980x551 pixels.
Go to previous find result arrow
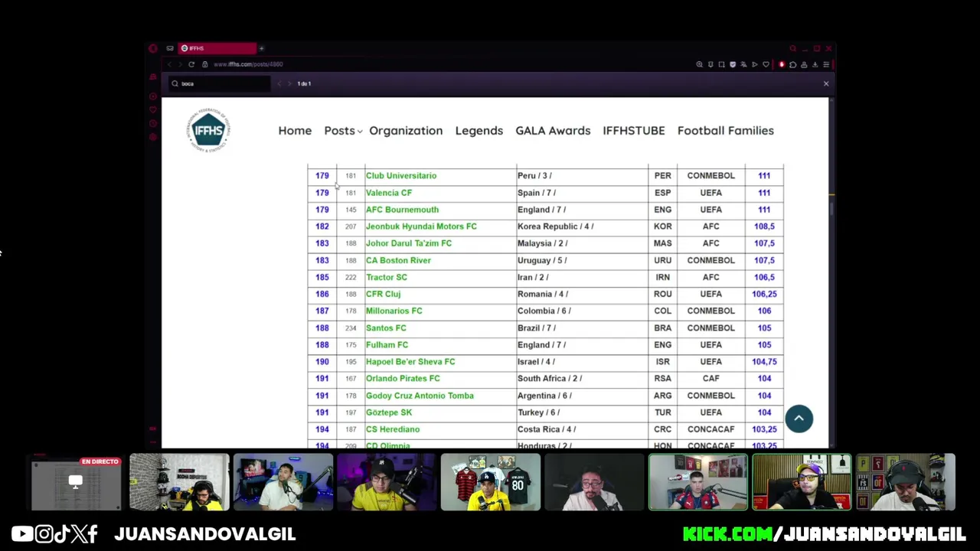click(x=279, y=83)
